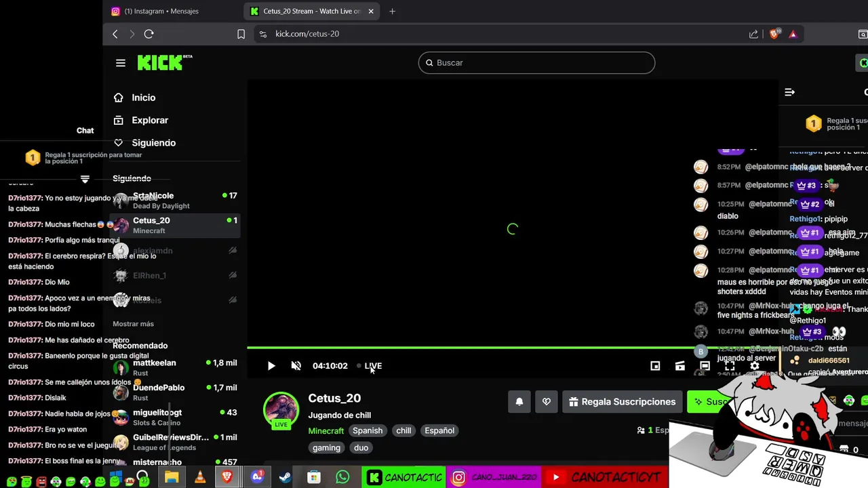Screen dimensions: 868x488
Task: Enter fullscreen video mode
Action: (x=730, y=366)
